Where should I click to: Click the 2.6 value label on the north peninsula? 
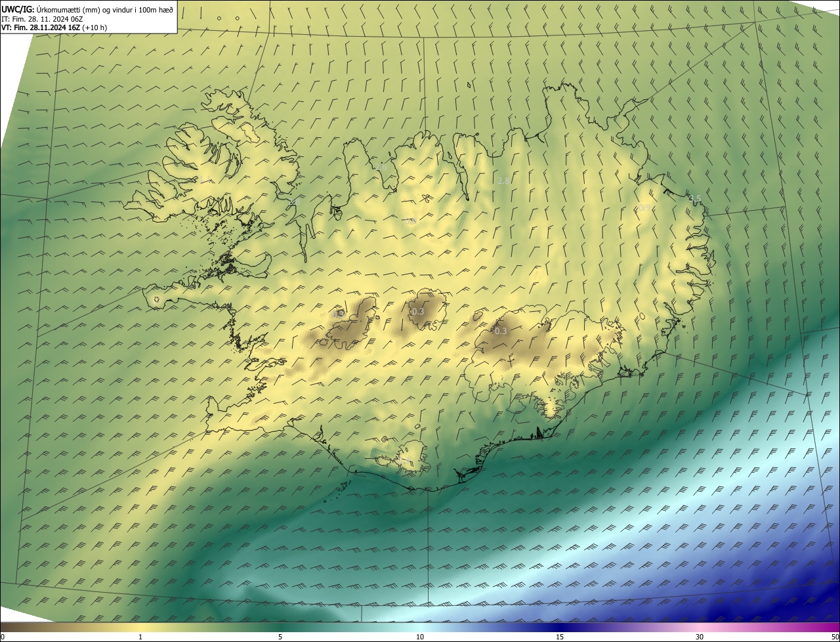(381, 168)
